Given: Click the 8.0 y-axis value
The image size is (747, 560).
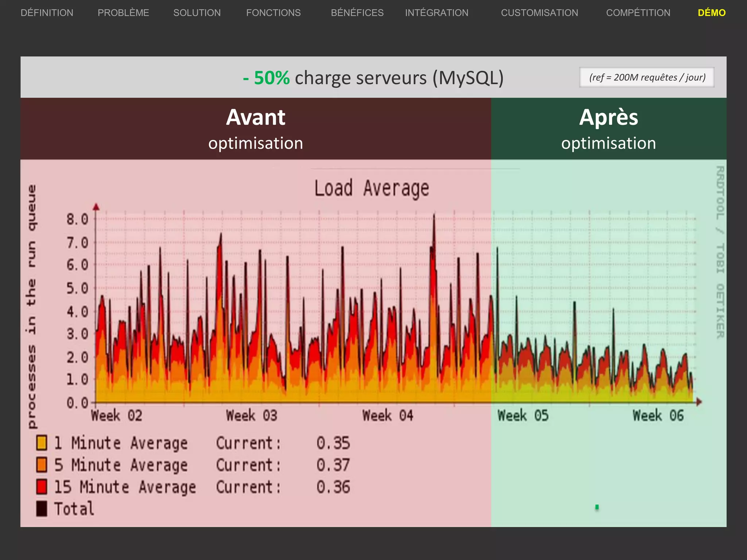Looking at the screenshot, I should coord(77,219).
